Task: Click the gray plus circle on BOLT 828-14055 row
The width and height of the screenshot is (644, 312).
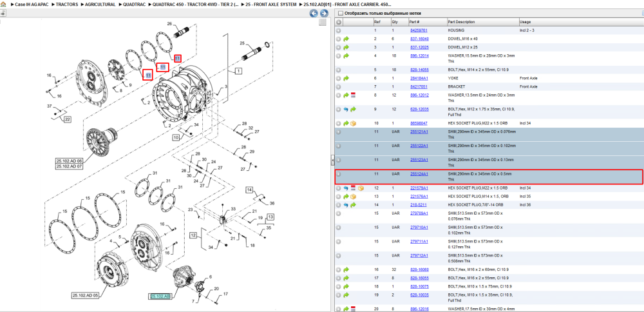Action: pos(339,70)
